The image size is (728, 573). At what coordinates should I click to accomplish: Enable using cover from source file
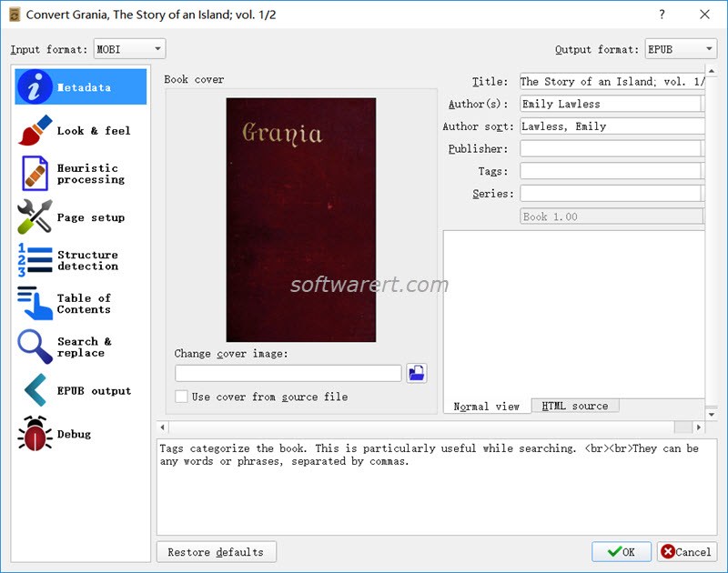(x=181, y=397)
